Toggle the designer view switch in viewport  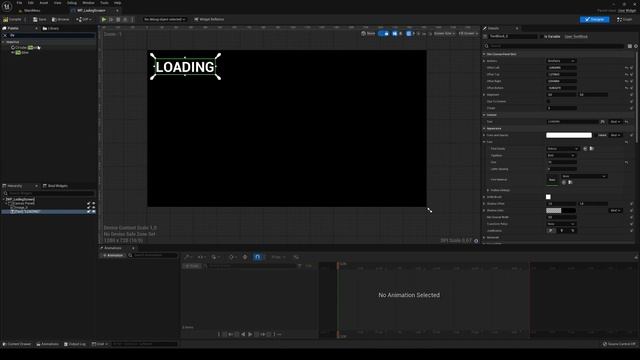383,33
